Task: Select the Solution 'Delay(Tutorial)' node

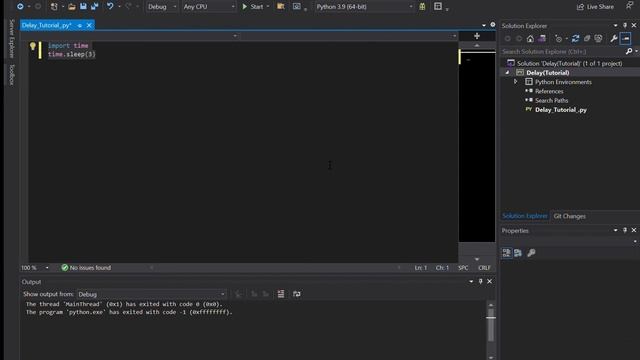Action: (x=569, y=63)
